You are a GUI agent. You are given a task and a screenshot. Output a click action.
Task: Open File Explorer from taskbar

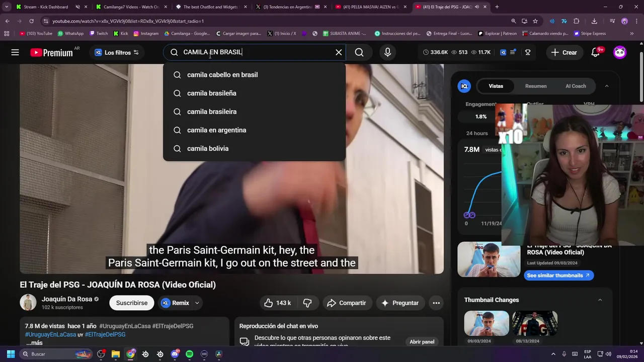(x=116, y=354)
